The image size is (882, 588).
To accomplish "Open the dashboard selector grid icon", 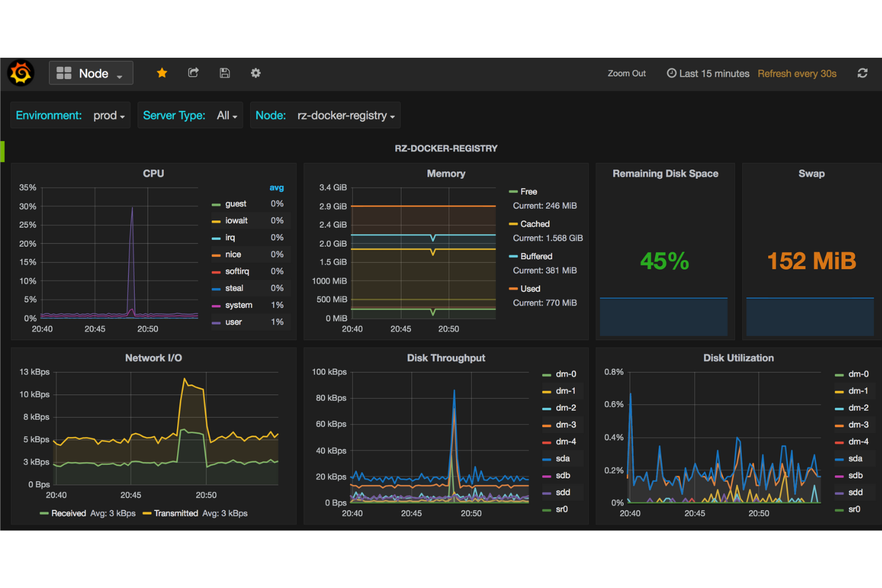I will [x=64, y=73].
